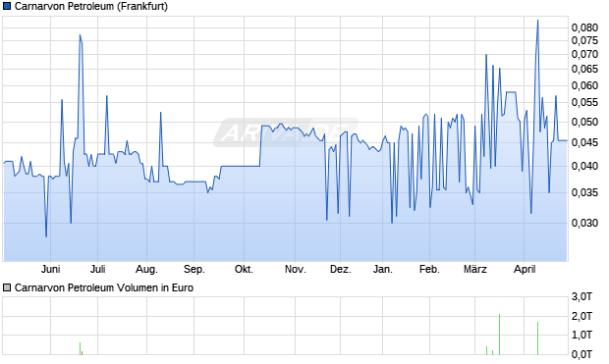Click the 0,0T volume axis label
The image size is (609, 364).
(581, 354)
